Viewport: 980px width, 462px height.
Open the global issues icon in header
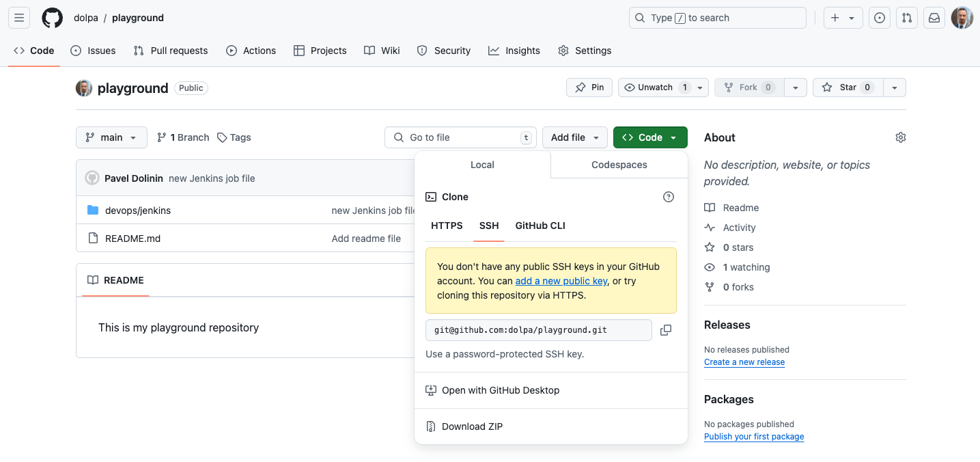[x=880, y=18]
